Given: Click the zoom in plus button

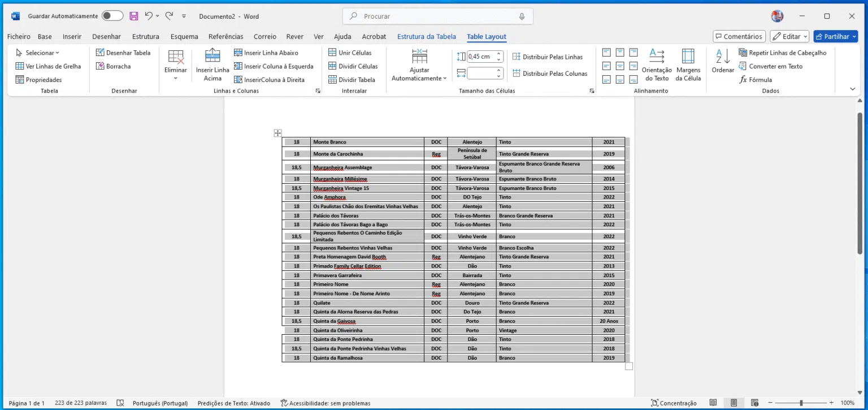Looking at the screenshot, I should 831,403.
